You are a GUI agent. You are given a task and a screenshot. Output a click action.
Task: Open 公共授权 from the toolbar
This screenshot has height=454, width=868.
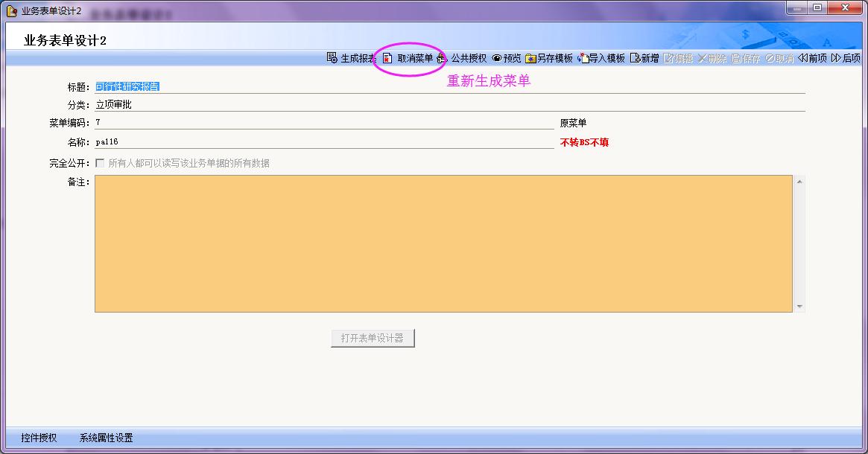(x=442, y=58)
